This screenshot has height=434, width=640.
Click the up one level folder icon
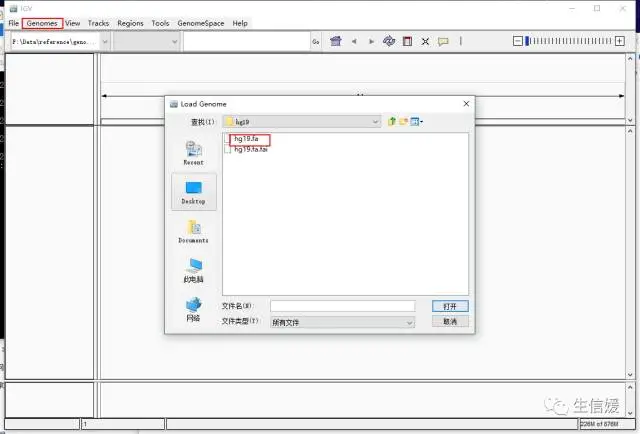[x=392, y=121]
